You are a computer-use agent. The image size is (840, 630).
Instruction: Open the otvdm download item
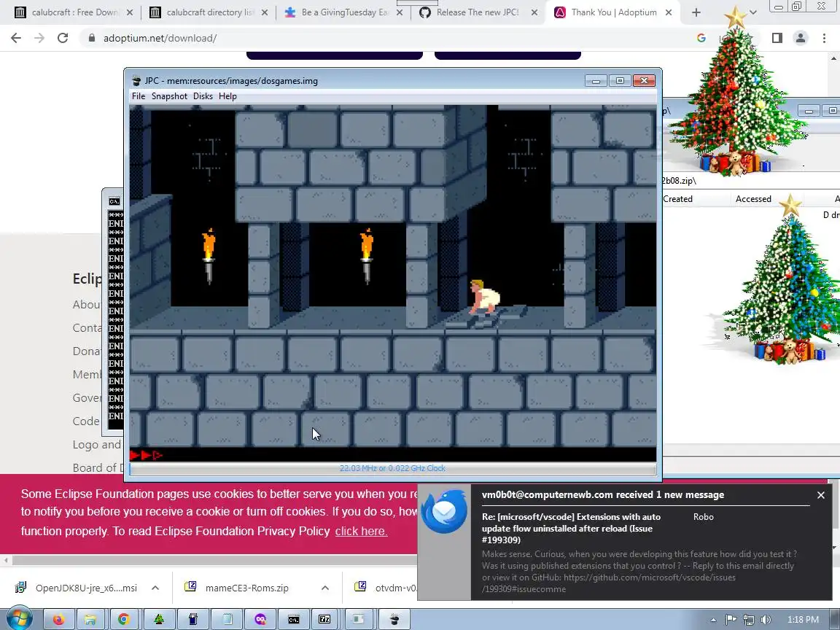(x=386, y=588)
